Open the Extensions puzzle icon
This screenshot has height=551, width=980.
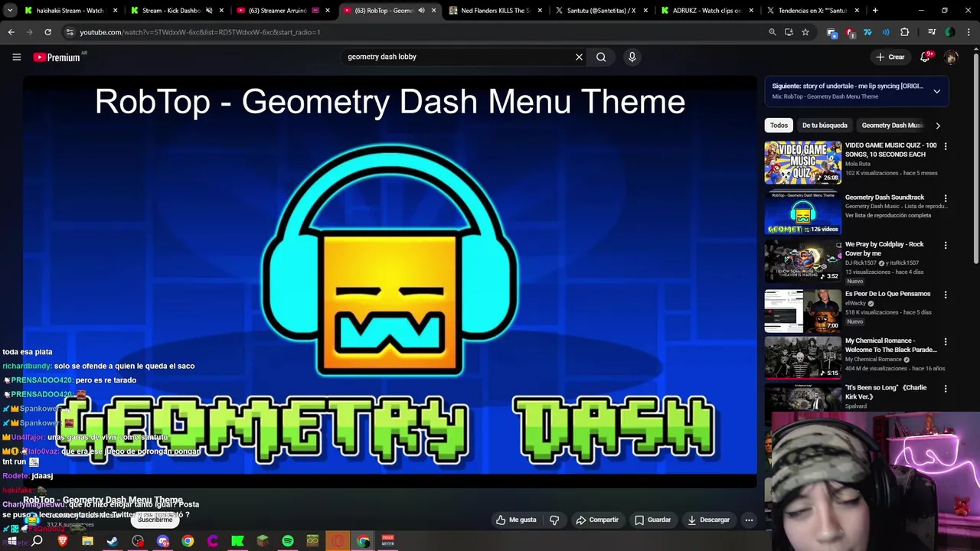[904, 32]
